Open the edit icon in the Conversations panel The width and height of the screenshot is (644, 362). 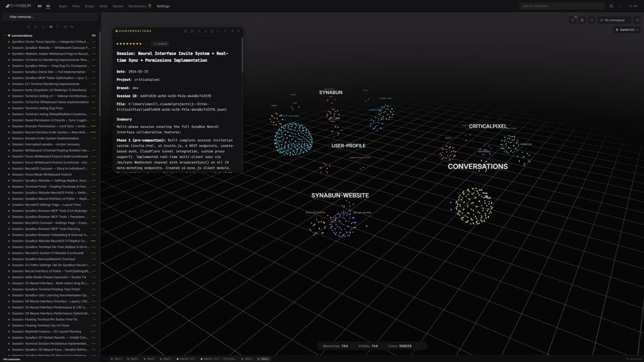(185, 31)
